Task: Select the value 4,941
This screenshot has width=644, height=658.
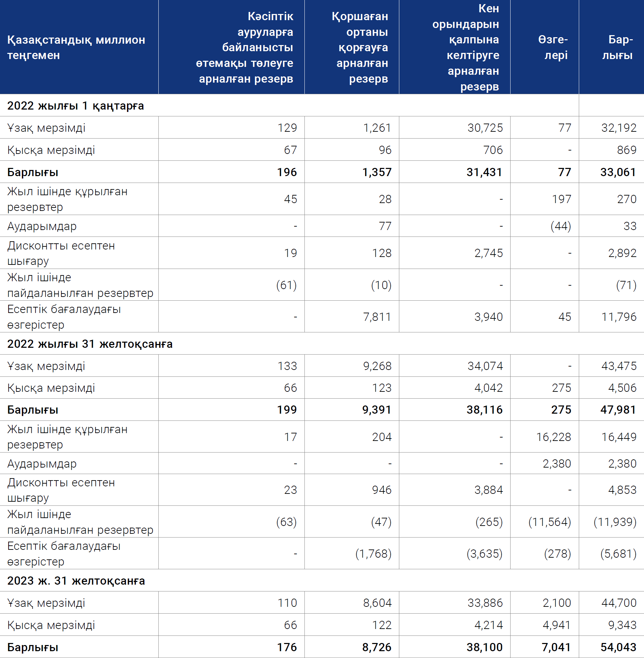Action: (x=557, y=625)
